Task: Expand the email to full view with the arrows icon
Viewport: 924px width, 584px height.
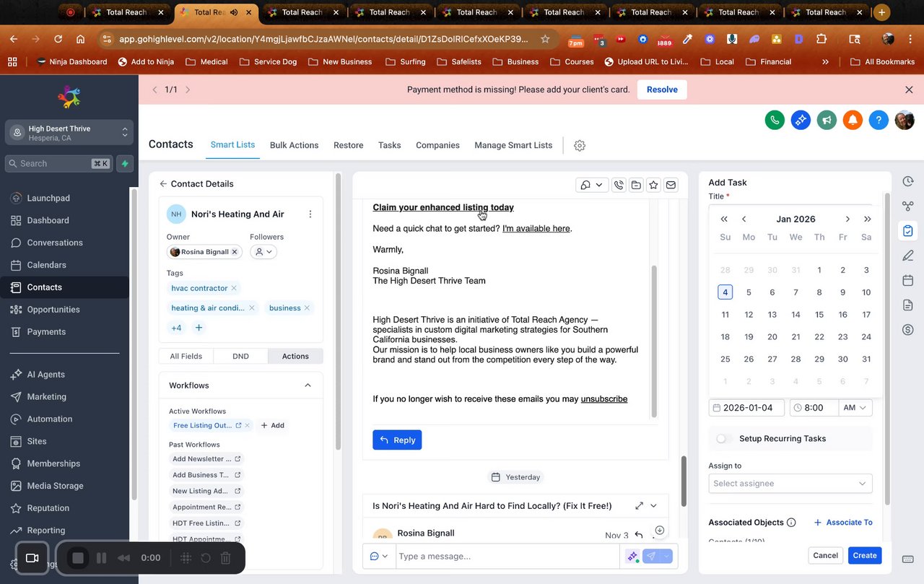Action: pyautogui.click(x=640, y=506)
